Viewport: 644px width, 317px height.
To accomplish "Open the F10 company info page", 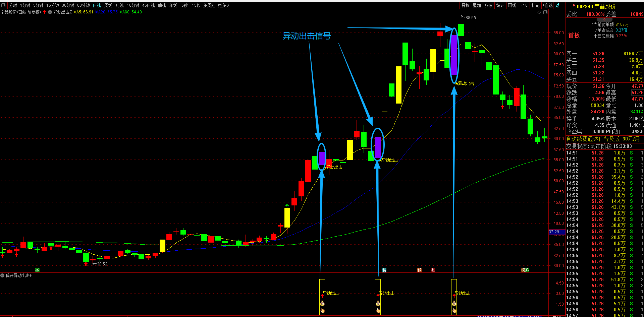I will point(524,5).
